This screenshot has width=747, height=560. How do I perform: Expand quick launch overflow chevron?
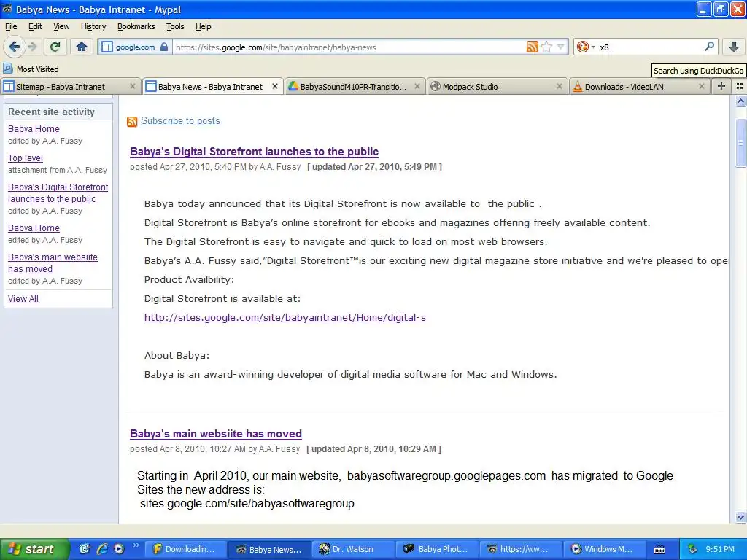point(136,545)
